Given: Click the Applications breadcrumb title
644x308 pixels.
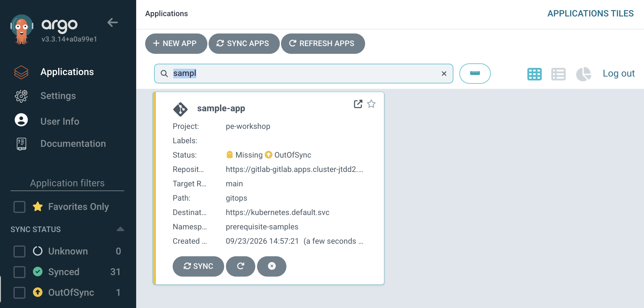Looking at the screenshot, I should point(167,13).
